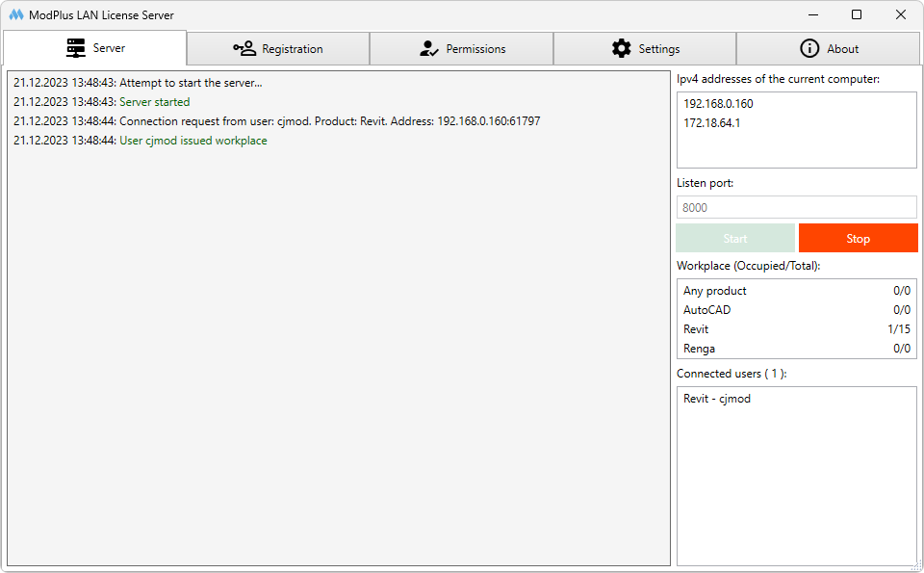Choose the Renga workplace row
This screenshot has height=573, width=924.
pos(796,349)
